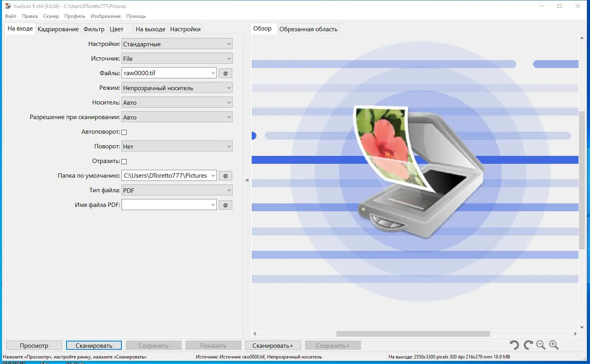590x364 pixels.
Task: Select the zoom out magnifier icon
Action: 541,345
